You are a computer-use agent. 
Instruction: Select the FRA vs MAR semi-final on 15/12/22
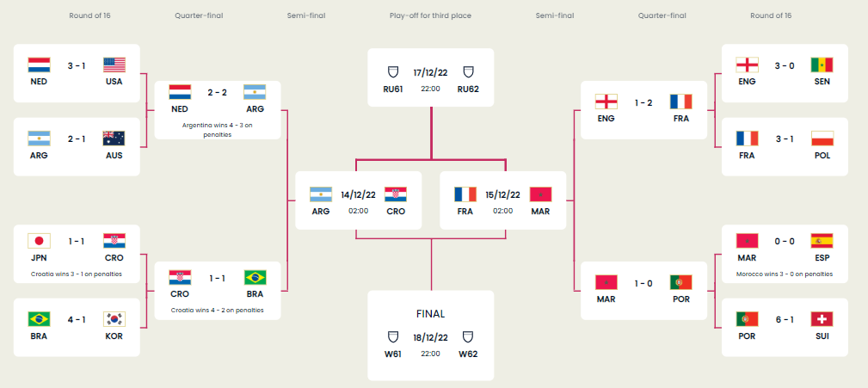(x=502, y=200)
